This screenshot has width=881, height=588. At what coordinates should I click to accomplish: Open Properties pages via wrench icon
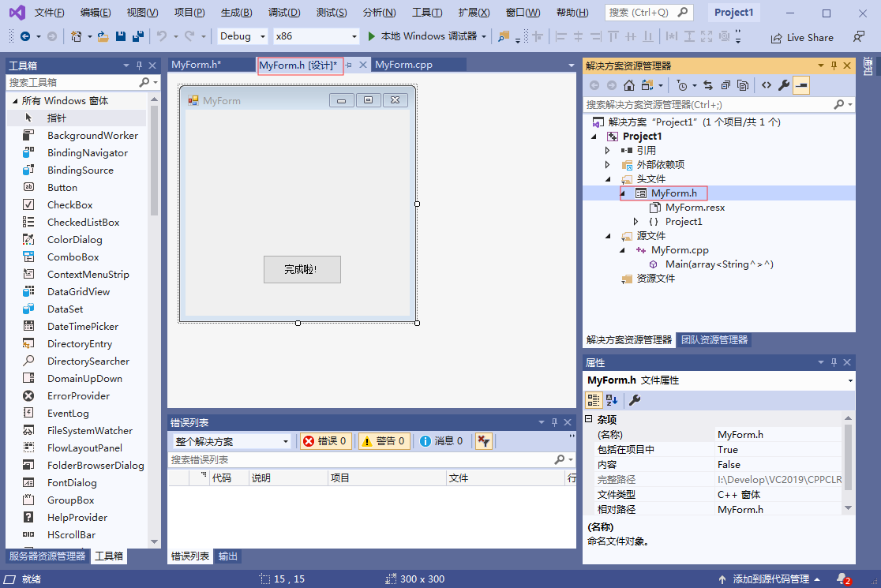click(x=634, y=400)
